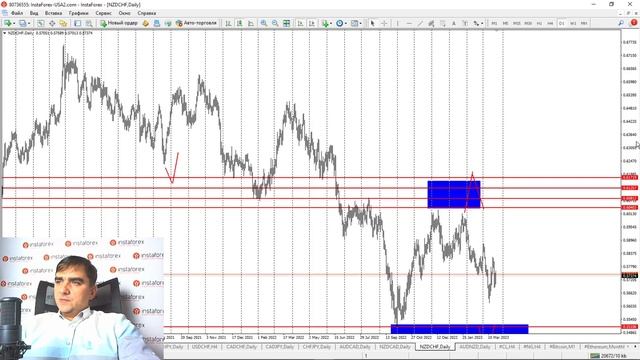Draw a horizontal line tool
This screenshot has height=360, width=640.
tap(409, 23)
